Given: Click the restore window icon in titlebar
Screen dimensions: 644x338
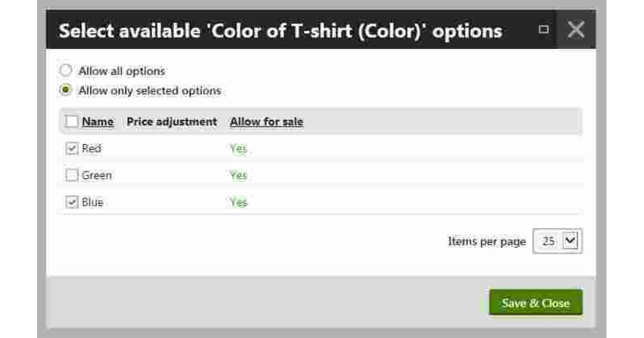Looking at the screenshot, I should point(544,30).
